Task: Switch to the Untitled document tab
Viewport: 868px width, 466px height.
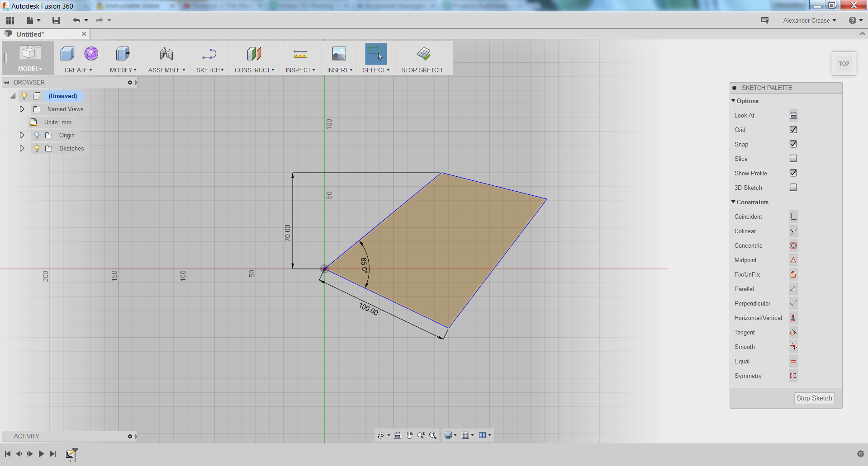Action: pyautogui.click(x=30, y=34)
